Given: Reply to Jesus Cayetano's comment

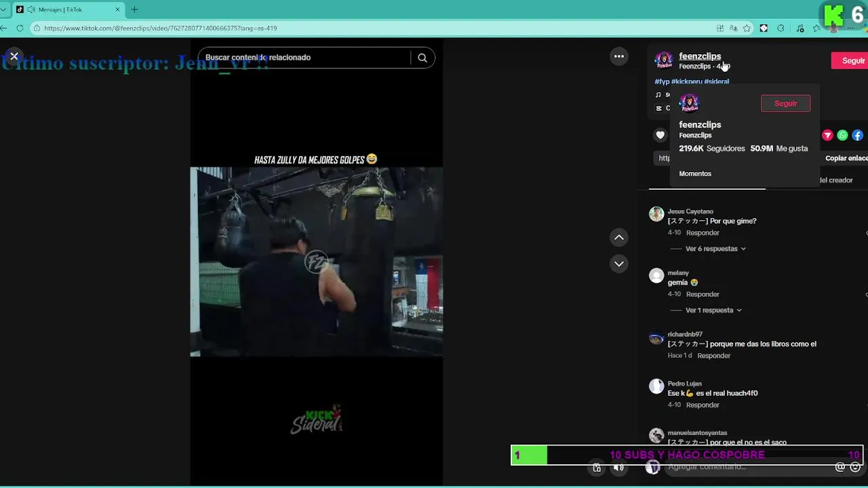Looking at the screenshot, I should 703,233.
